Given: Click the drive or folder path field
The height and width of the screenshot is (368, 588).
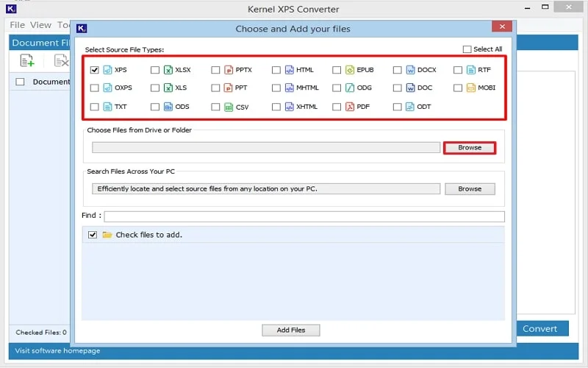Looking at the screenshot, I should [x=266, y=147].
